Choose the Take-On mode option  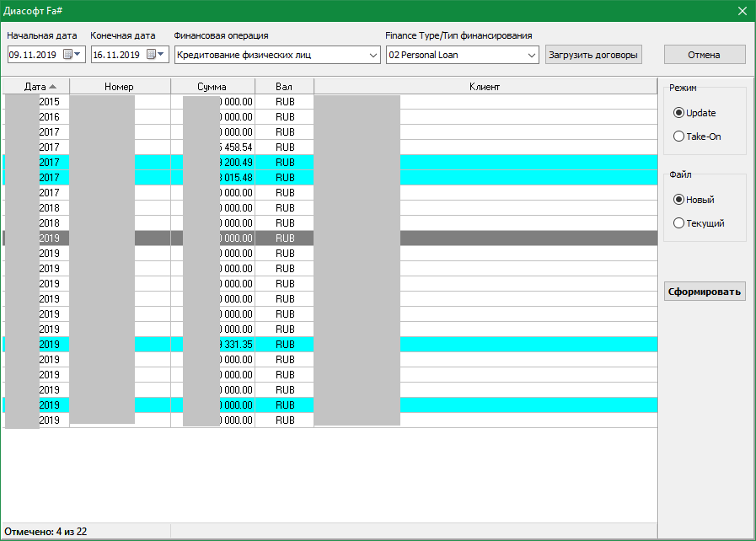click(678, 137)
